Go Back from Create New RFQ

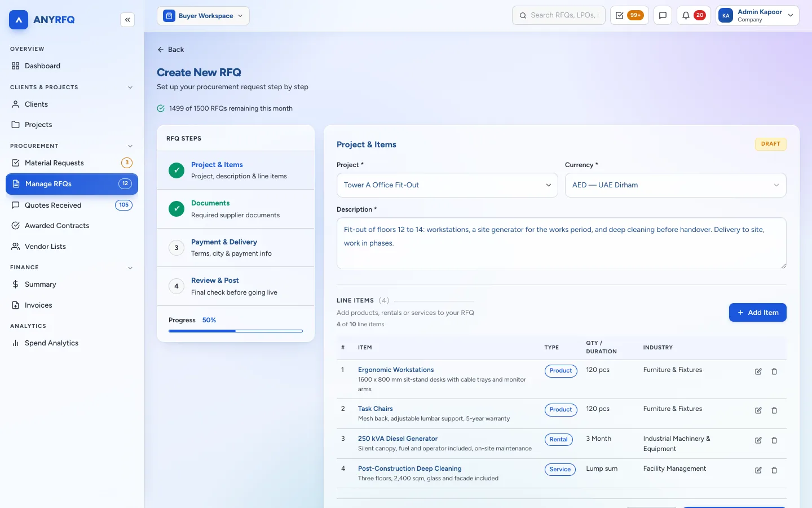[171, 50]
